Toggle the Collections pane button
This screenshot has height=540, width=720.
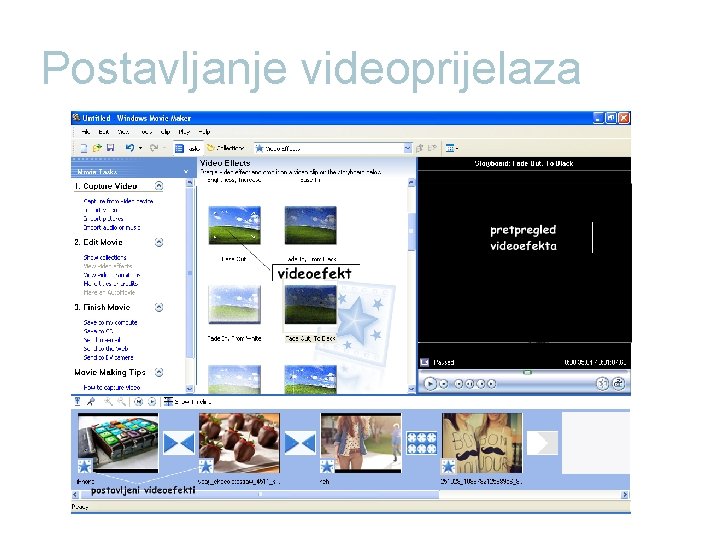coord(225,148)
